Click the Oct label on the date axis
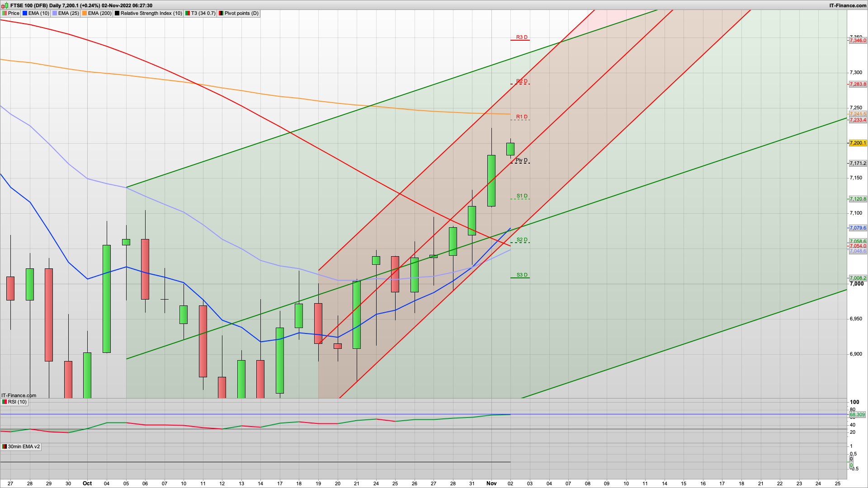Viewport: 868px width, 488px height. (87, 483)
